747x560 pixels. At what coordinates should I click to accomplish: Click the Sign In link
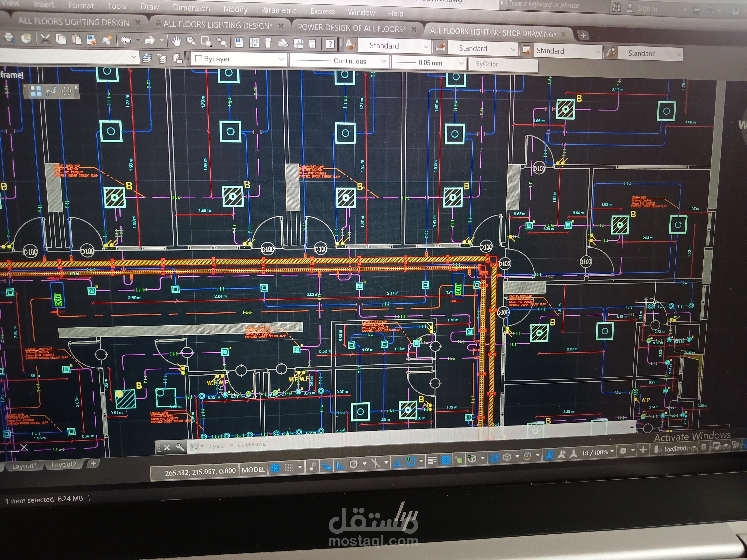point(647,8)
